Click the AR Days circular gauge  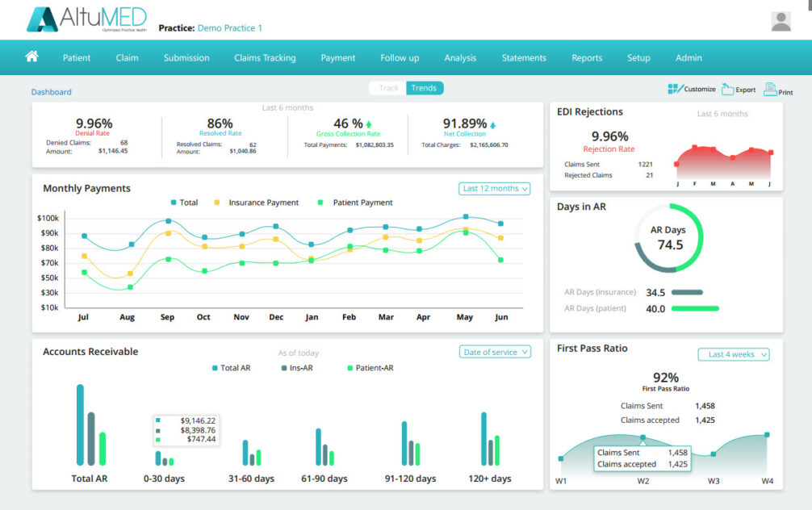(669, 238)
